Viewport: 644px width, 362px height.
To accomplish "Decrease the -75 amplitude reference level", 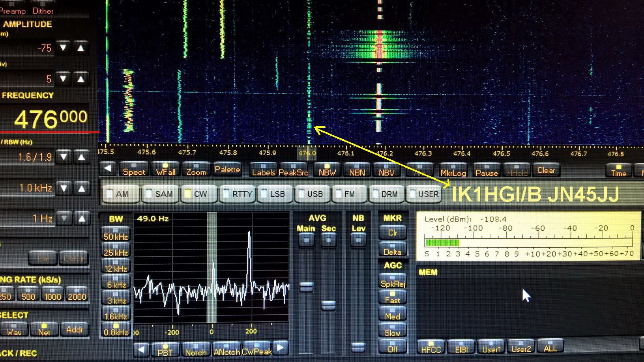I will pos(63,48).
